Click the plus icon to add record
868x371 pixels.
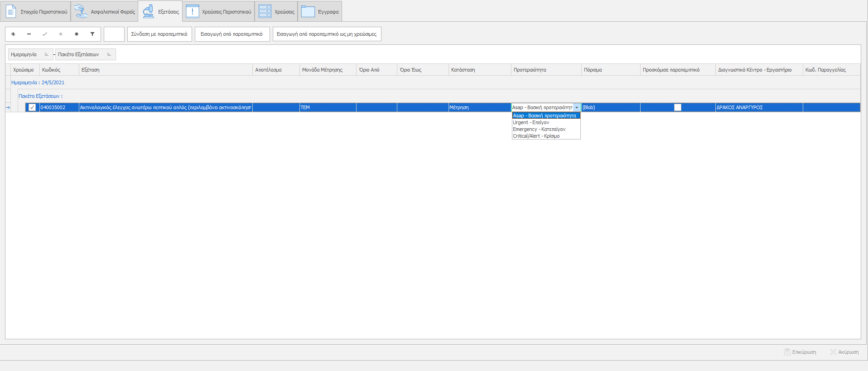(x=13, y=34)
